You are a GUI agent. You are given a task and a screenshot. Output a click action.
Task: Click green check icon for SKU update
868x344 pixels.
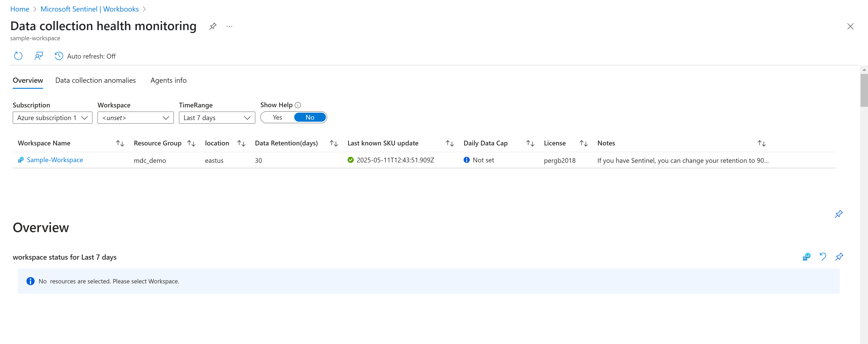click(x=351, y=160)
